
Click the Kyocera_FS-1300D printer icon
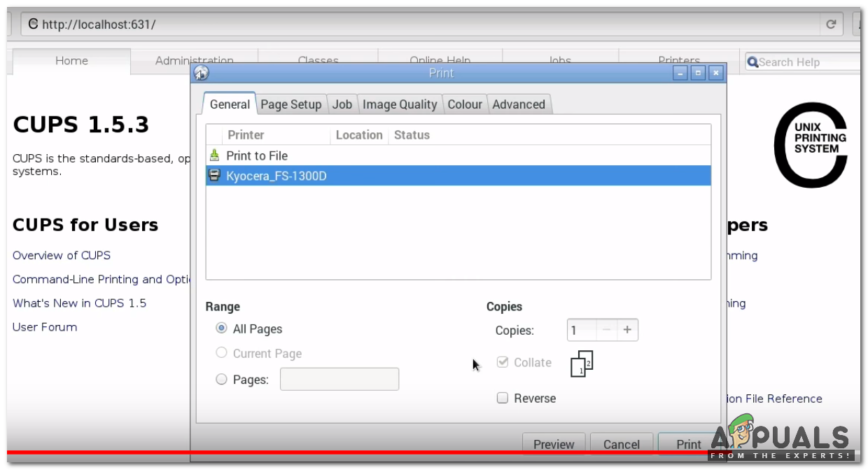coord(215,176)
